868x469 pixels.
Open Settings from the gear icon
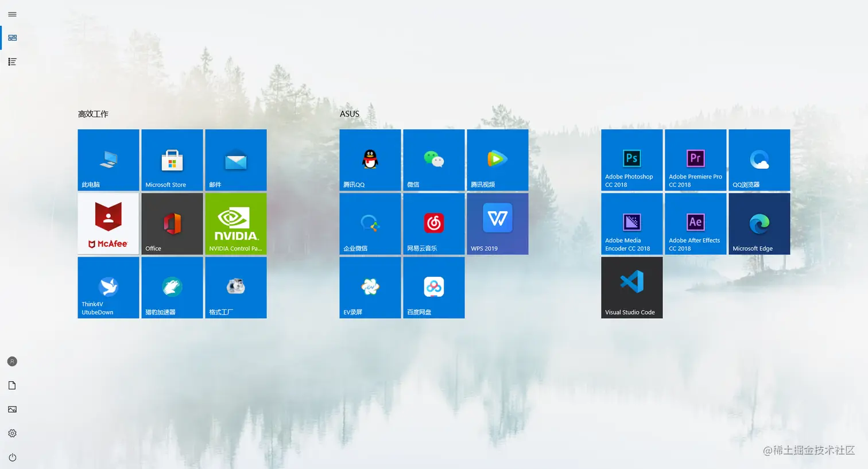click(x=12, y=433)
